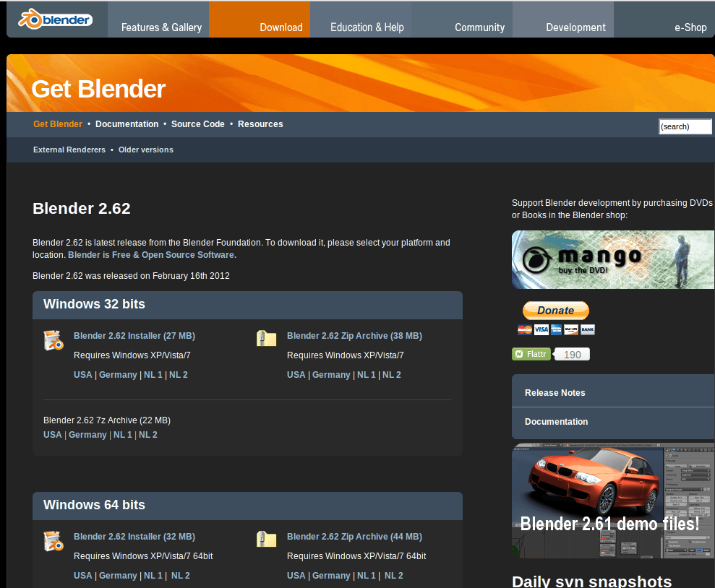Download 7z archive from NL 1 mirror

123,435
